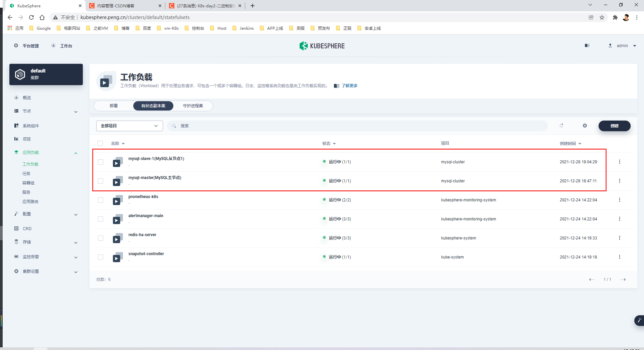Click the 创建 button
The width and height of the screenshot is (644, 350).
point(614,126)
